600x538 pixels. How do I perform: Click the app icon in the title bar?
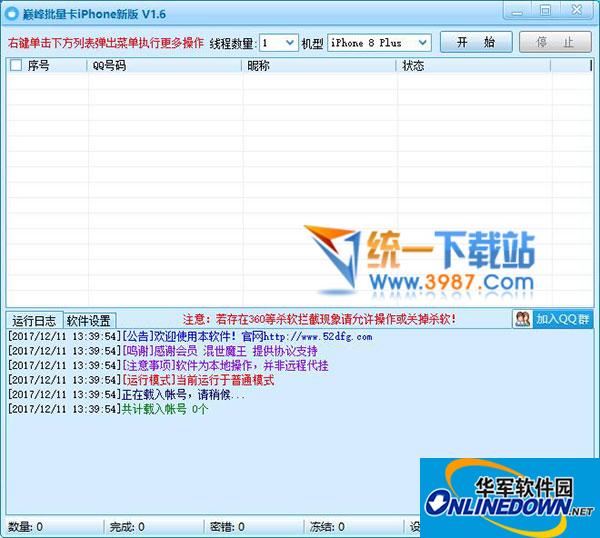point(13,10)
